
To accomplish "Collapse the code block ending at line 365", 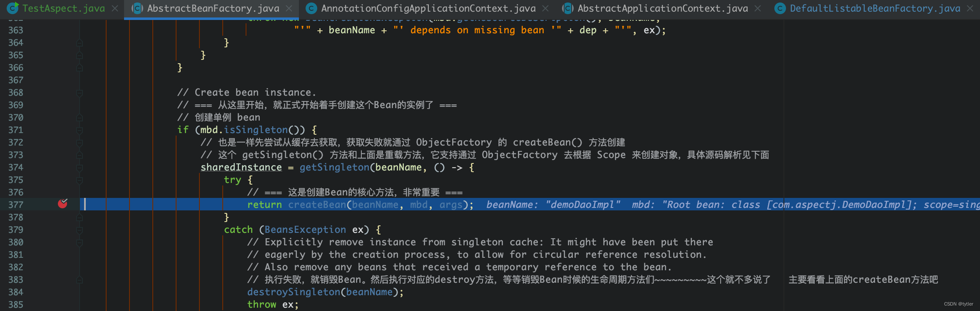I will pos(80,55).
